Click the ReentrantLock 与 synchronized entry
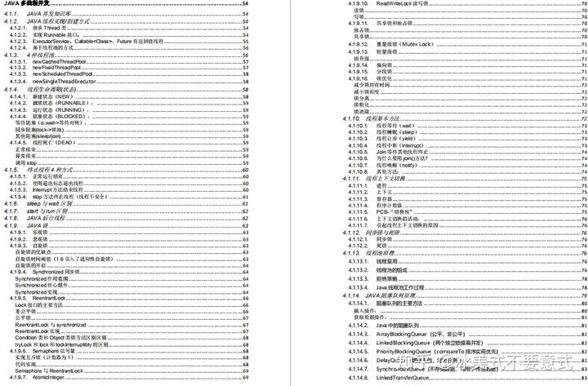This screenshot has width=588, height=386. 132,325
